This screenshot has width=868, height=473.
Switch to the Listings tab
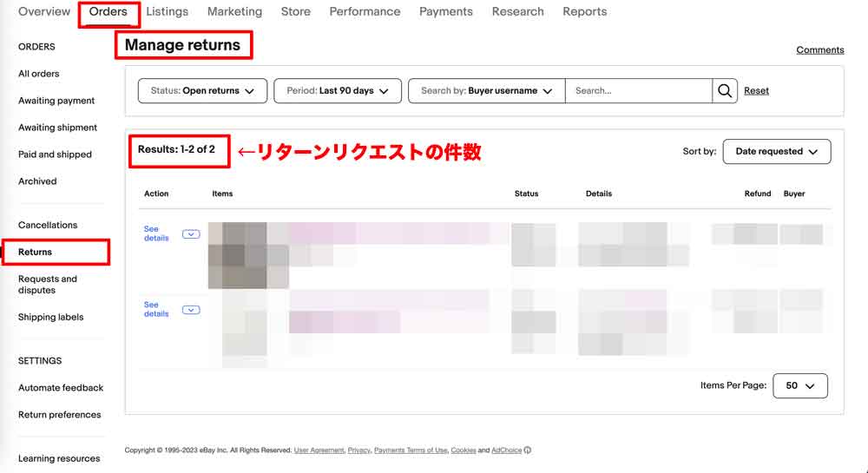[168, 11]
